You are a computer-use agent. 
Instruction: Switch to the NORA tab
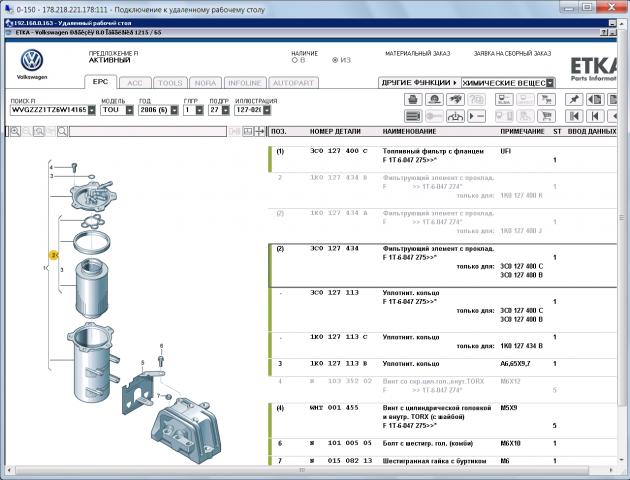coord(205,83)
